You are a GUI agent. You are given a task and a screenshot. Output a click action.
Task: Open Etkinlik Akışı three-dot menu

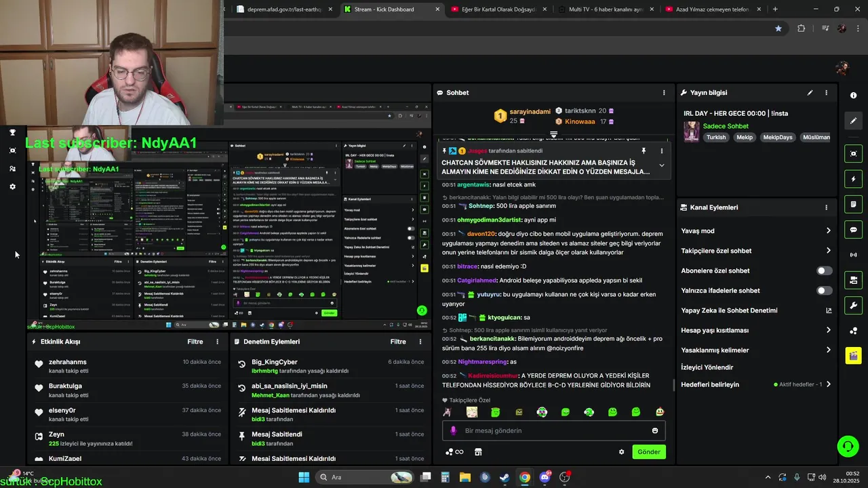(217, 342)
